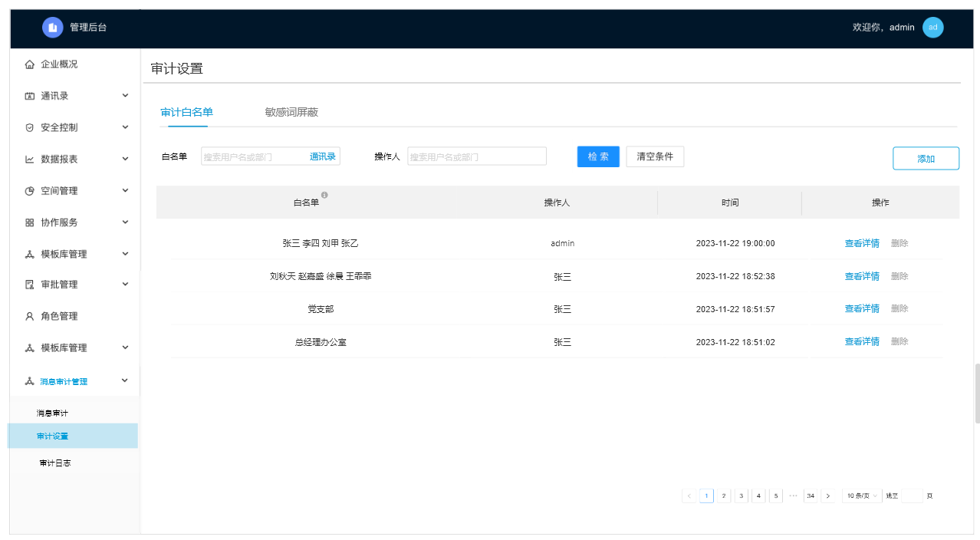Expand the 安全控制 menu chevron
This screenshot has height=540, width=980.
click(125, 127)
